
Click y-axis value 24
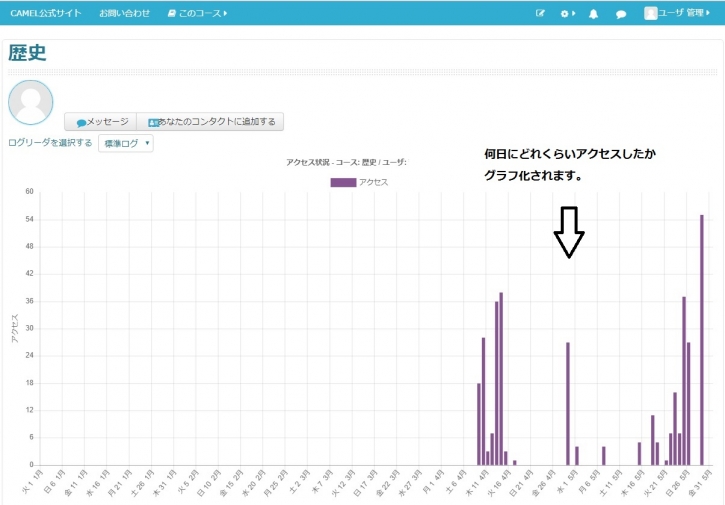(x=30, y=356)
